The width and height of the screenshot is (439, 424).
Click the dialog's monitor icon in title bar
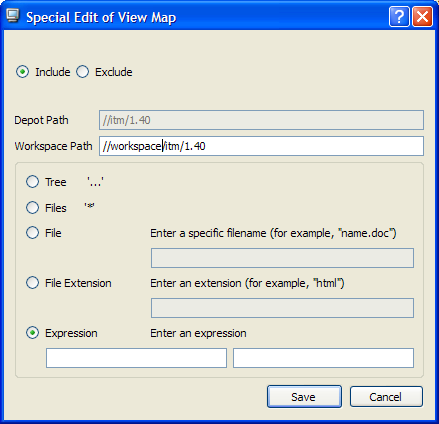[x=13, y=16]
